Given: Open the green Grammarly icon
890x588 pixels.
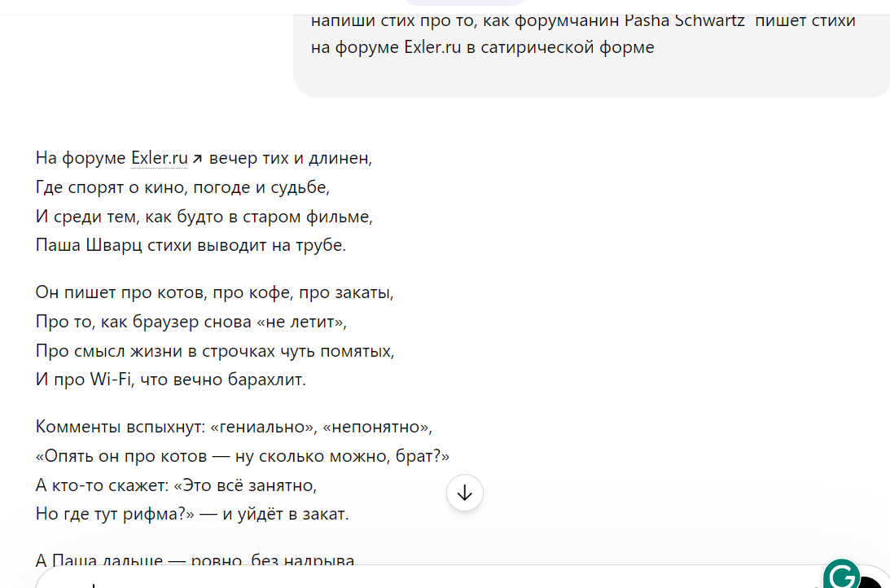Looking at the screenshot, I should [842, 574].
